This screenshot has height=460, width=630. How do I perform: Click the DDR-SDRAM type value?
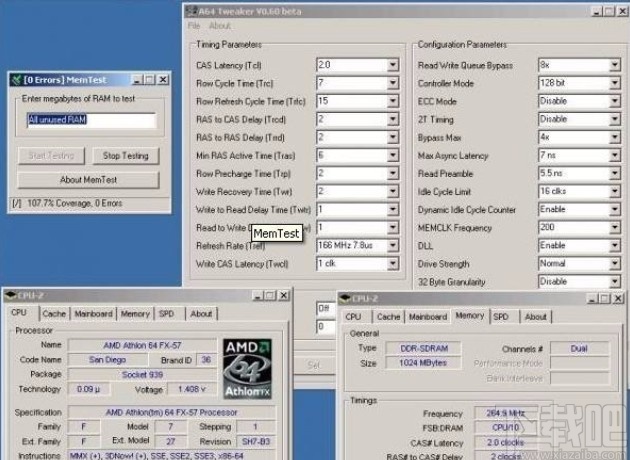[423, 348]
